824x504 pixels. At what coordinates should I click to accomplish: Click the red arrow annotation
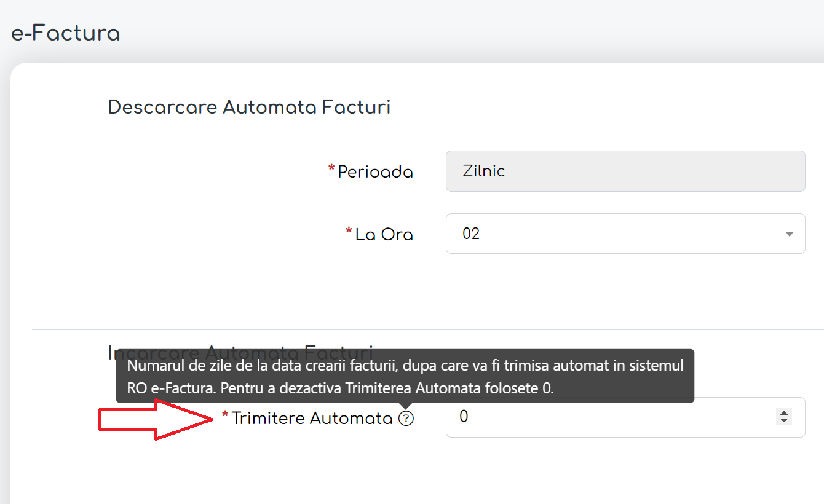click(x=157, y=419)
